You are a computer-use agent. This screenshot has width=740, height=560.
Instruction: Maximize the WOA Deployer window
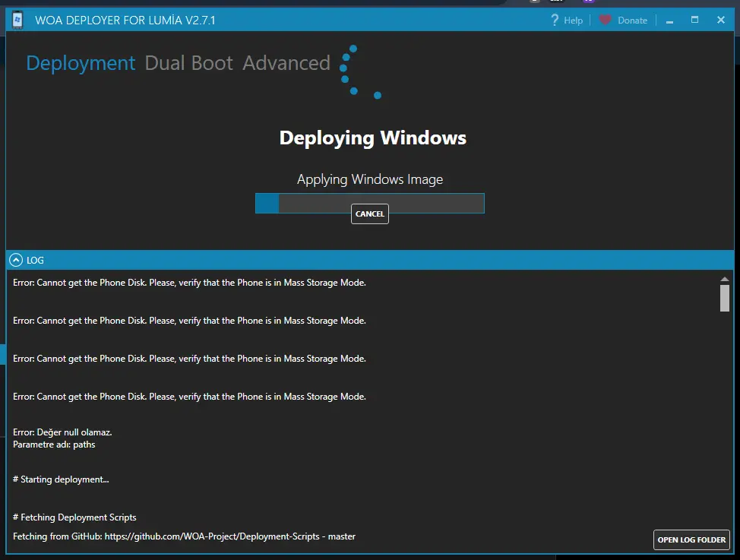(694, 20)
